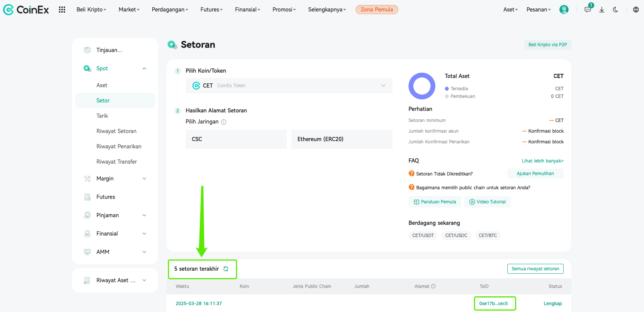Screen dimensions: 644x312
Task: Click info icon next to Pilih Jaringan
Action: click(224, 122)
